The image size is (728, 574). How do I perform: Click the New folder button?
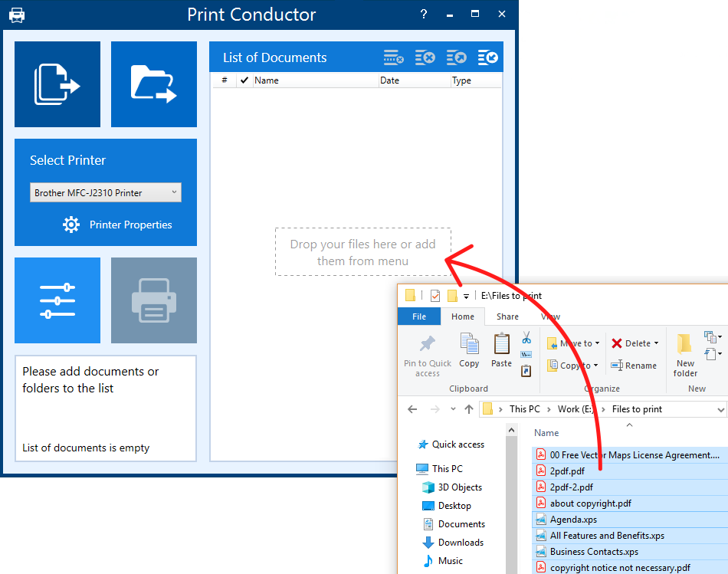tap(685, 356)
